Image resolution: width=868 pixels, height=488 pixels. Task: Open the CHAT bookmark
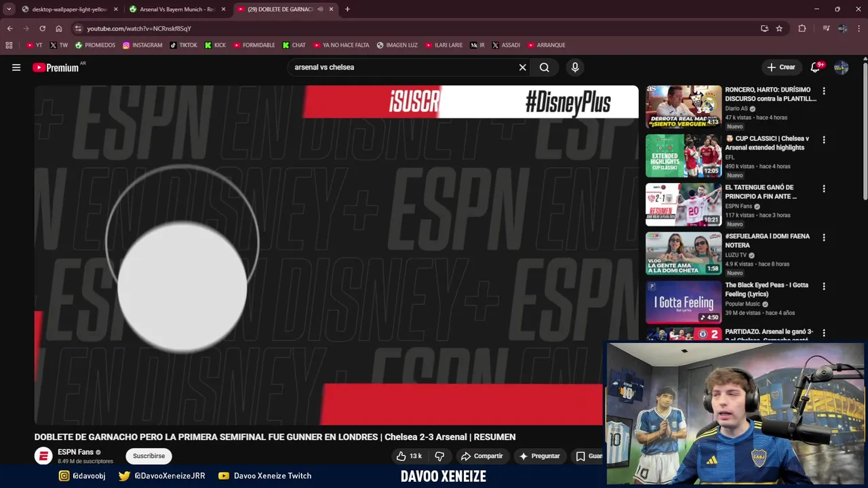[x=294, y=45]
